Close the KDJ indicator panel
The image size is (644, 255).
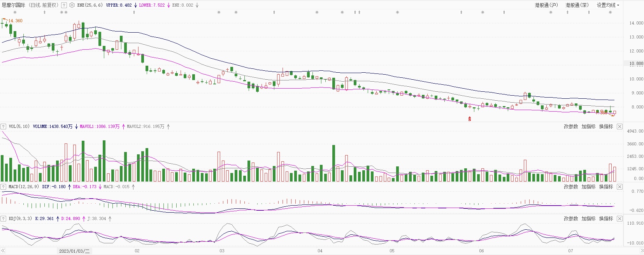(x=619, y=219)
